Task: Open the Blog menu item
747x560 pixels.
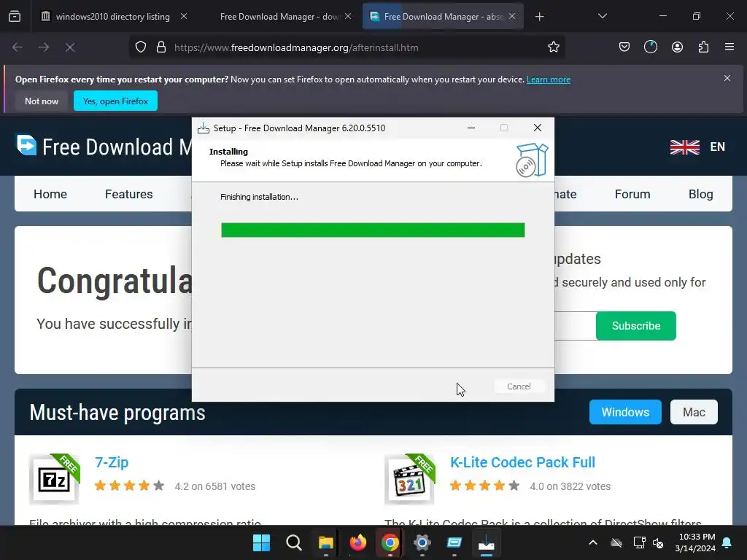Action: tap(700, 194)
